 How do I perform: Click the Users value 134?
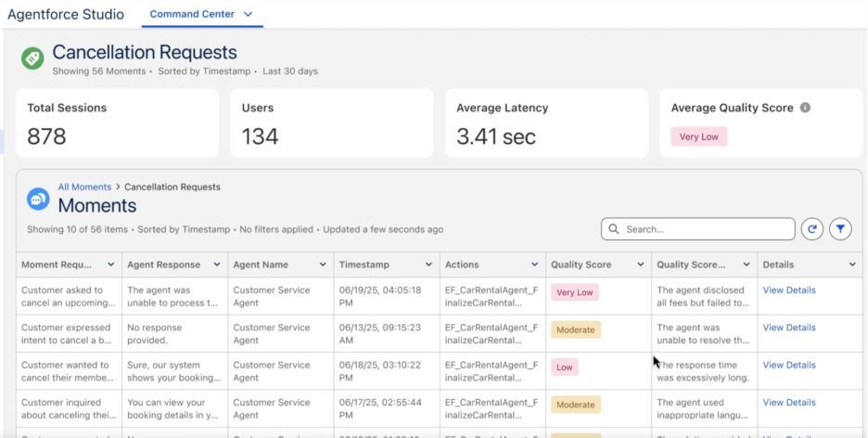click(x=261, y=136)
